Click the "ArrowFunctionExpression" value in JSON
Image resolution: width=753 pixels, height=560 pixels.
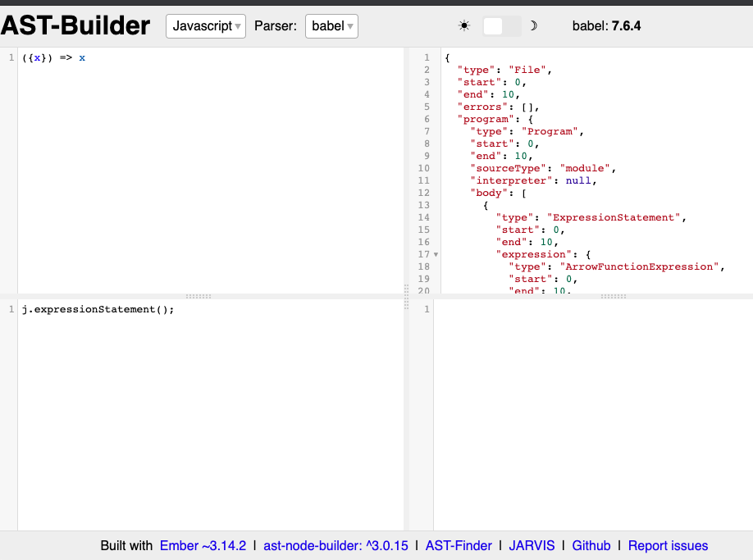click(639, 266)
